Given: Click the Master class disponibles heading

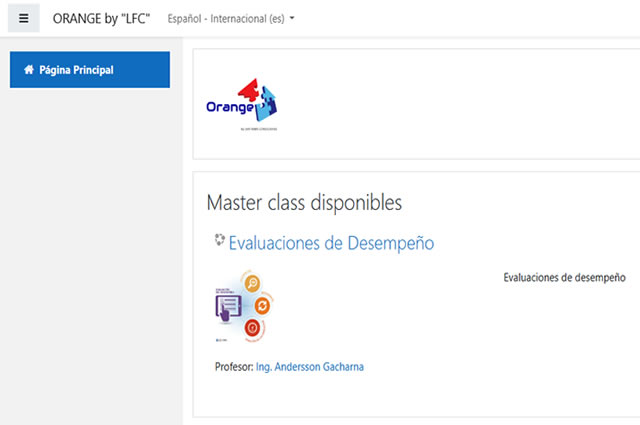Looking at the screenshot, I should pyautogui.click(x=304, y=203).
